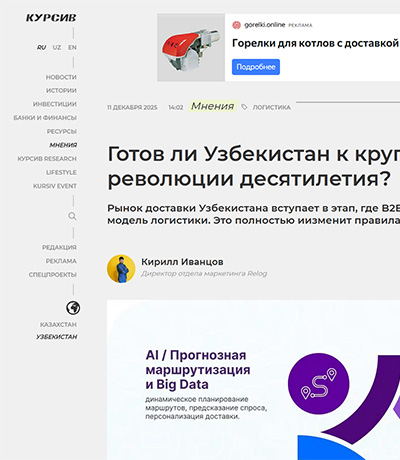Click the burner product ad image

coord(191,47)
